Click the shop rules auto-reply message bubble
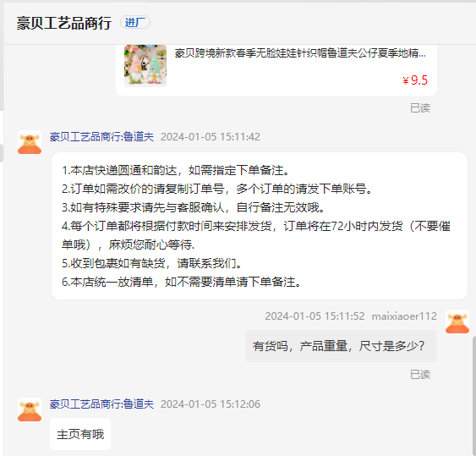This screenshot has width=476, height=456. 260,226
